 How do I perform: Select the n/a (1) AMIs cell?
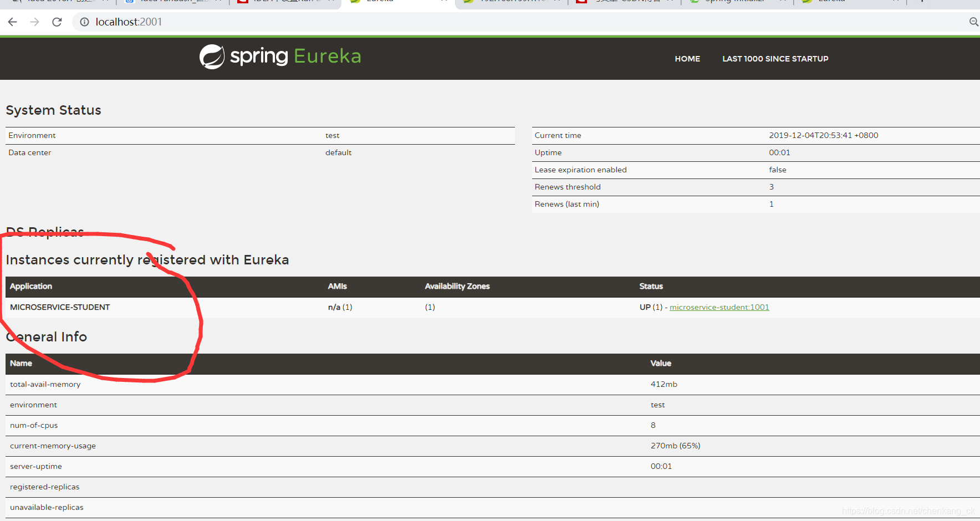pos(340,307)
